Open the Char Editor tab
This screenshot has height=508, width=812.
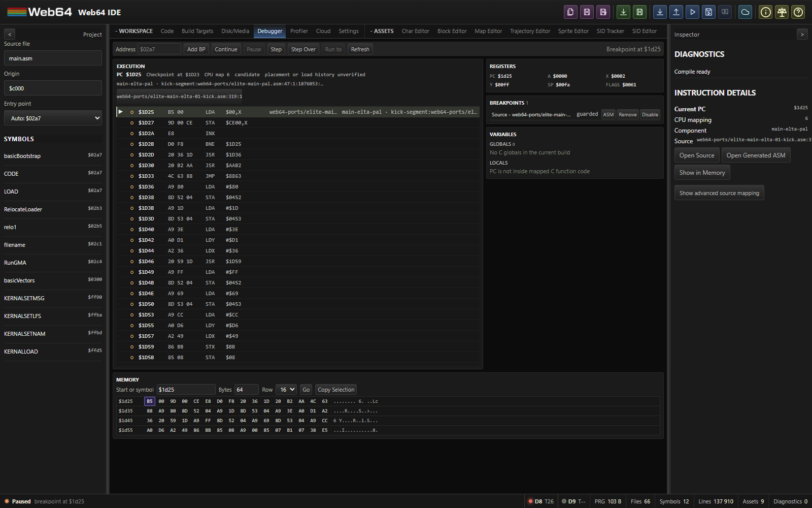(x=415, y=31)
